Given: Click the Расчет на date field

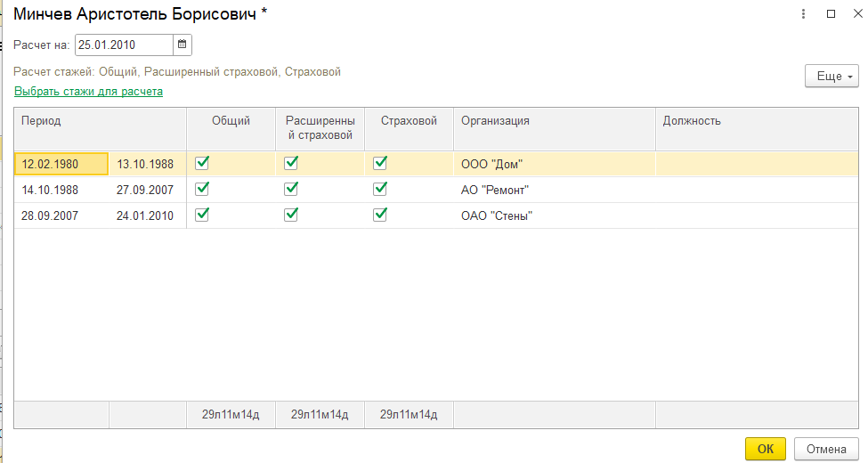Looking at the screenshot, I should click(124, 45).
